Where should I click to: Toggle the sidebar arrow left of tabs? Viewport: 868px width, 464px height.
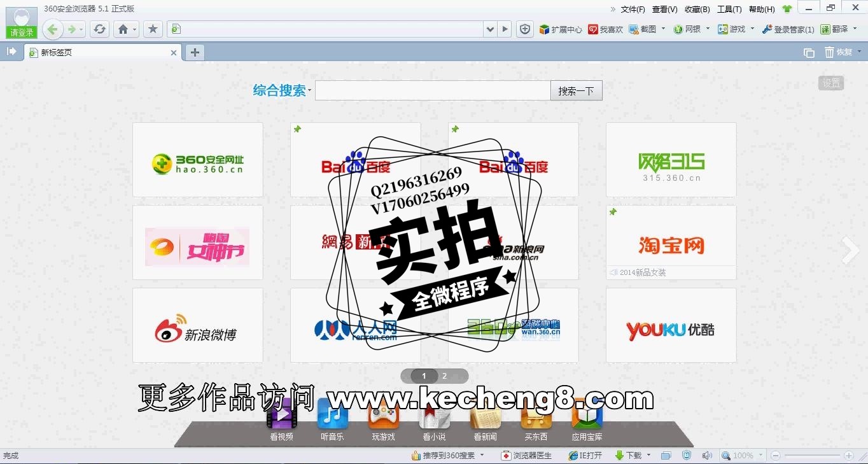coord(11,52)
